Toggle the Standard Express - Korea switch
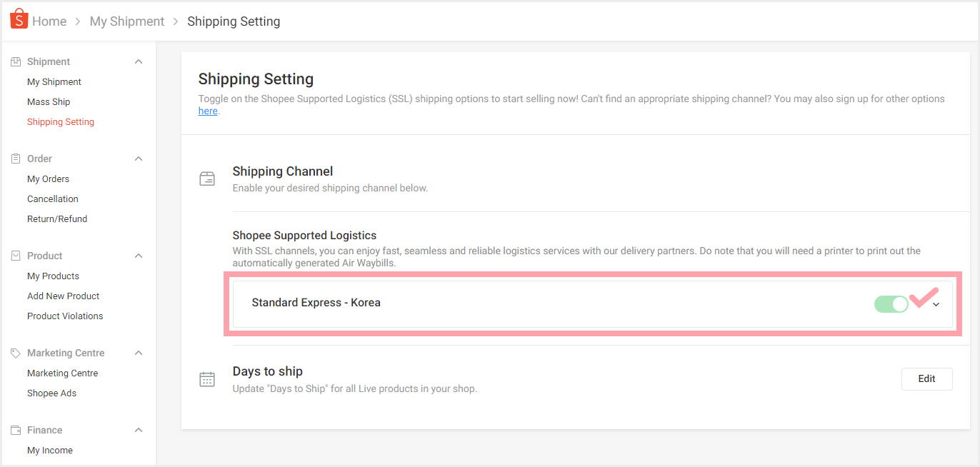The height and width of the screenshot is (467, 980). click(891, 304)
